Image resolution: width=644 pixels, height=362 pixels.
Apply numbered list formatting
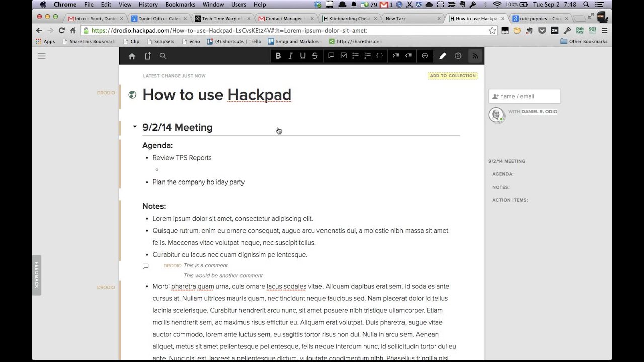click(367, 56)
